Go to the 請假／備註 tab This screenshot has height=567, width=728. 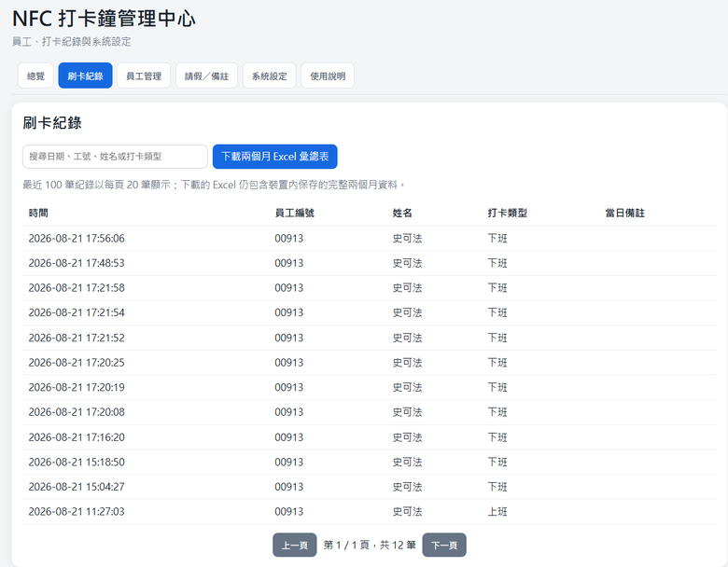point(206,76)
